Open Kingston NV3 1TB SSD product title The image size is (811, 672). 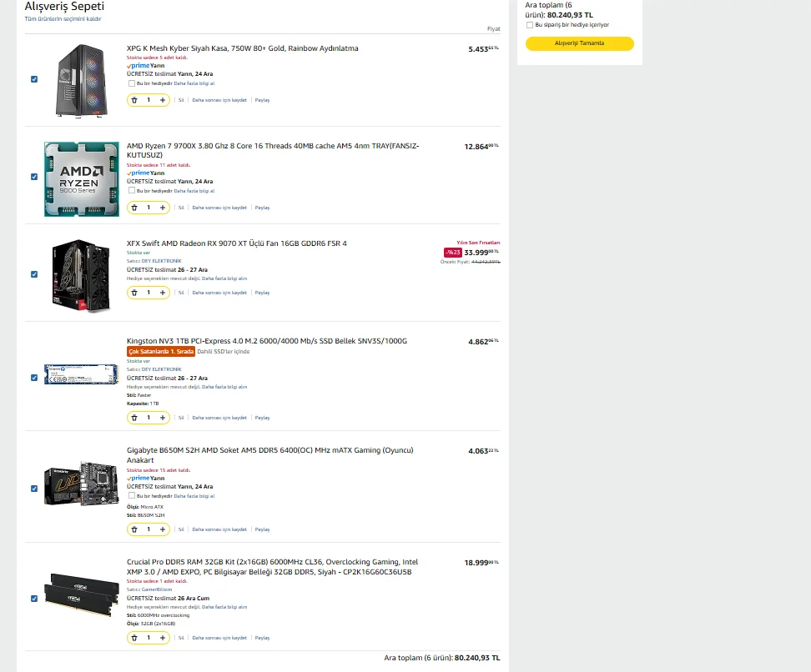coord(267,341)
